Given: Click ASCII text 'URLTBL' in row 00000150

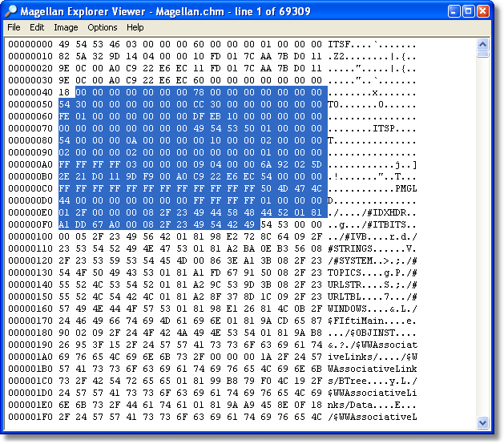Looking at the screenshot, I should (x=345, y=297).
